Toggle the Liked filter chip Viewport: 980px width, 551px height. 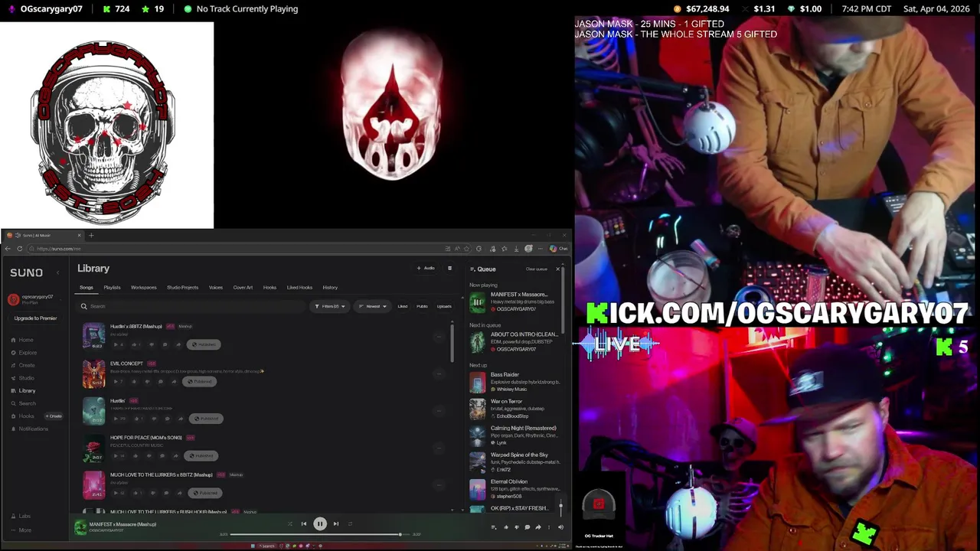click(x=402, y=306)
